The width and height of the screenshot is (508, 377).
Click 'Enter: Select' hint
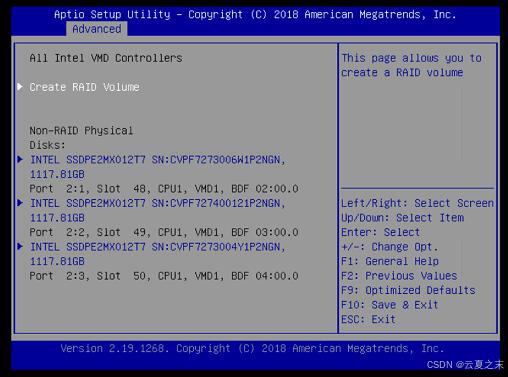pyautogui.click(x=380, y=232)
